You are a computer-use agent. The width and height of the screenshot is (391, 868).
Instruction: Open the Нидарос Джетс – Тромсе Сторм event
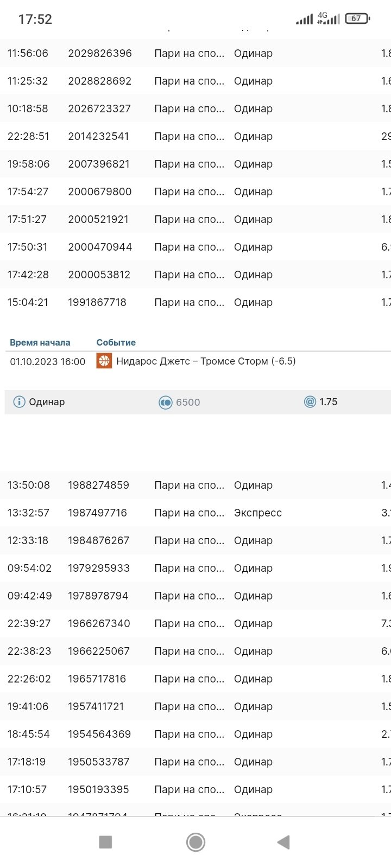click(206, 361)
